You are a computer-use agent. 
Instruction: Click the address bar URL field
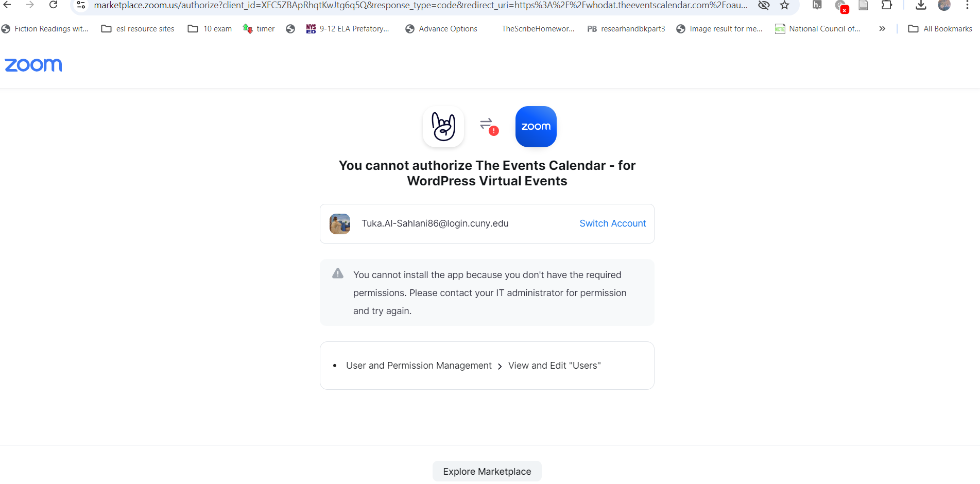tap(420, 5)
